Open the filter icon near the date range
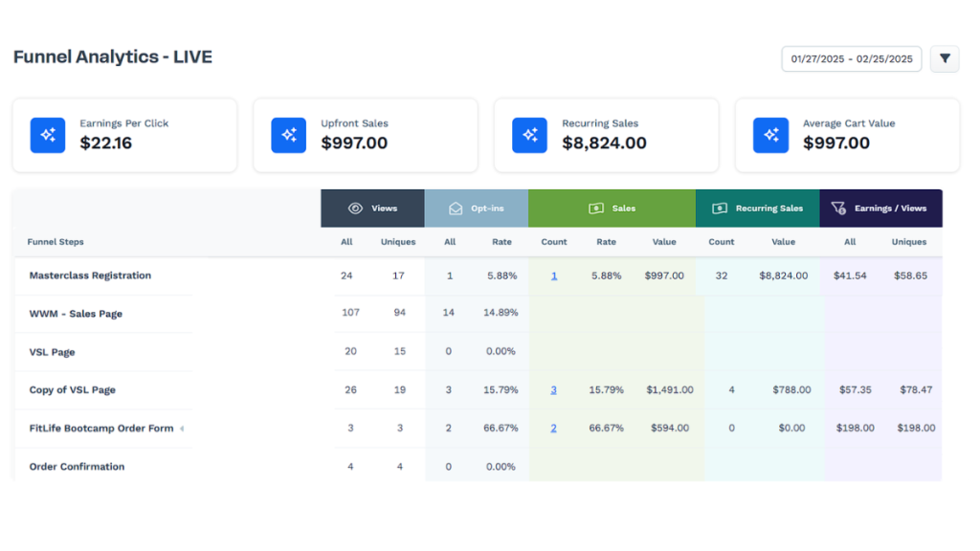Viewport: 980px width, 551px height. pos(945,58)
